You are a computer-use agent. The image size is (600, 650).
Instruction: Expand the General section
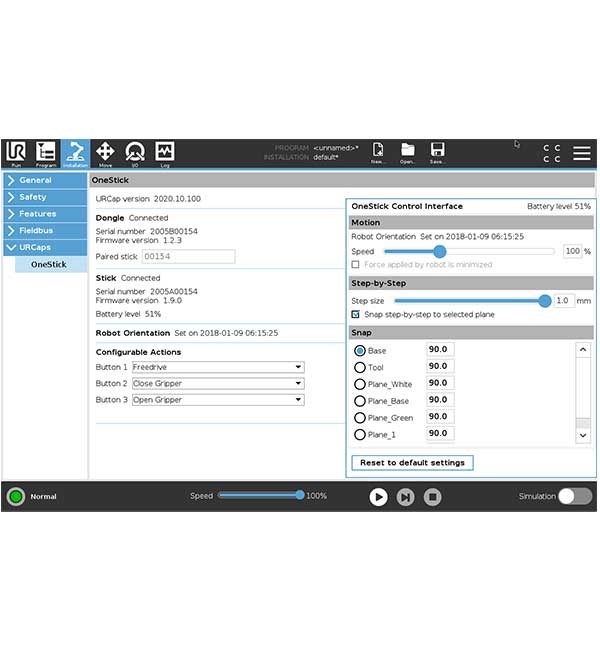[46, 180]
